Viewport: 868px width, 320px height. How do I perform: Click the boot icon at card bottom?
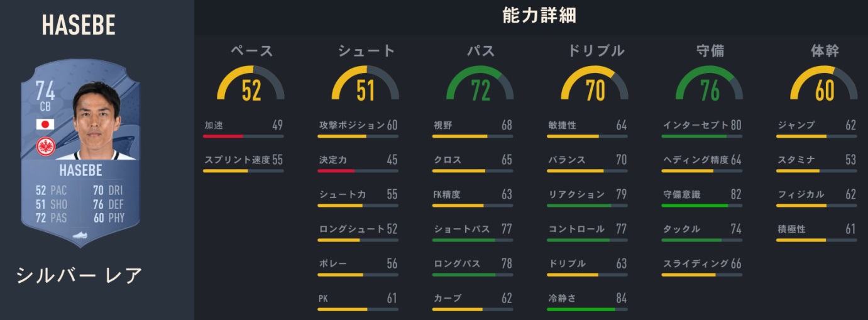click(80, 236)
